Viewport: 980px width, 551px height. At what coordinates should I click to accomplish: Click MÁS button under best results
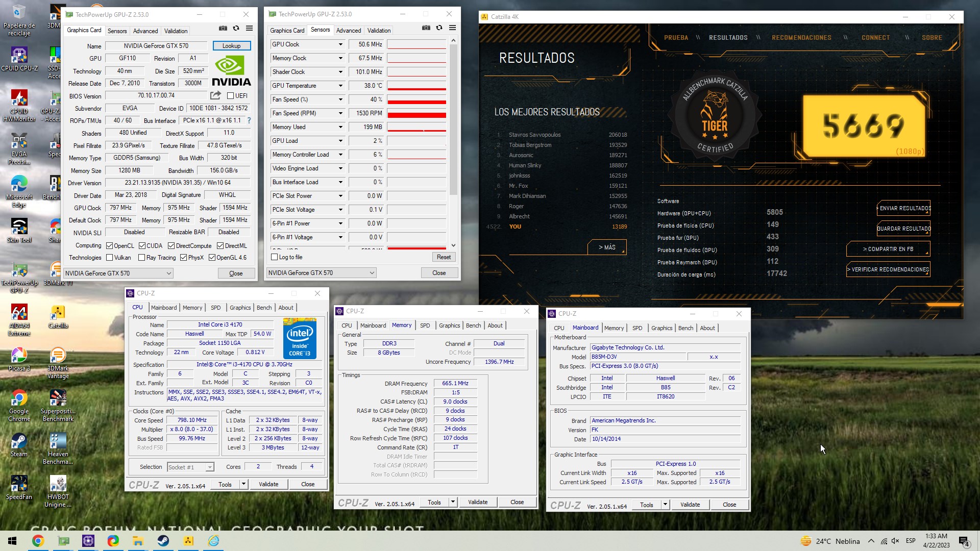(x=607, y=247)
